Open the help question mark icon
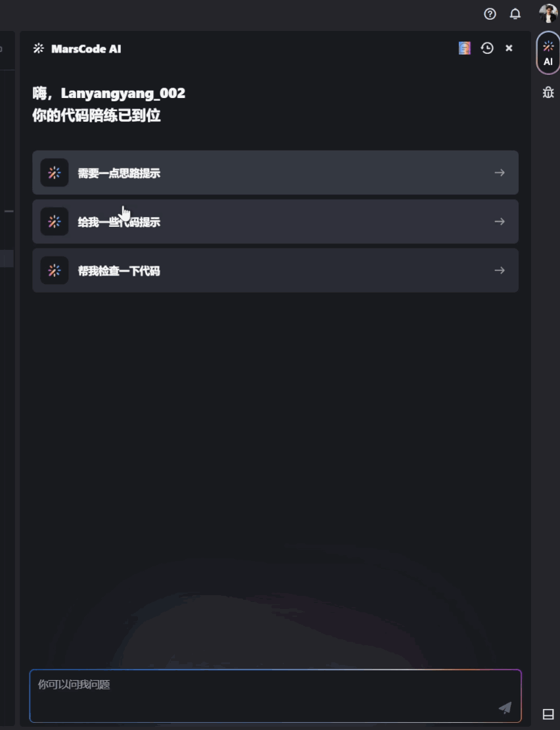The image size is (560, 730). click(490, 14)
